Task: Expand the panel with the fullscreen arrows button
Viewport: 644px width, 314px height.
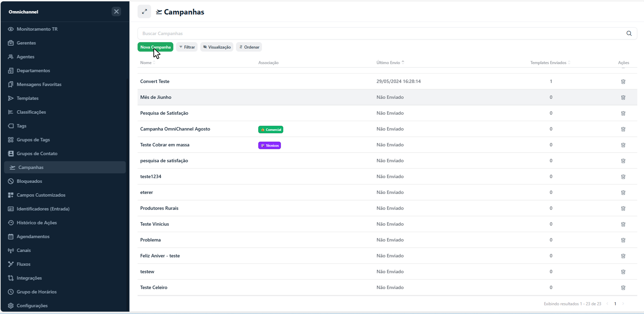Action: [145, 12]
